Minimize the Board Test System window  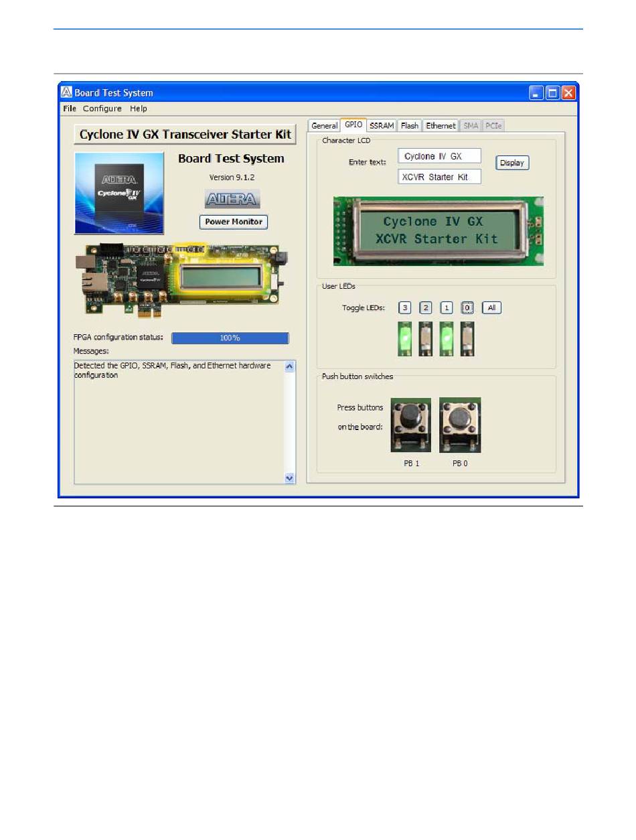tap(536, 93)
